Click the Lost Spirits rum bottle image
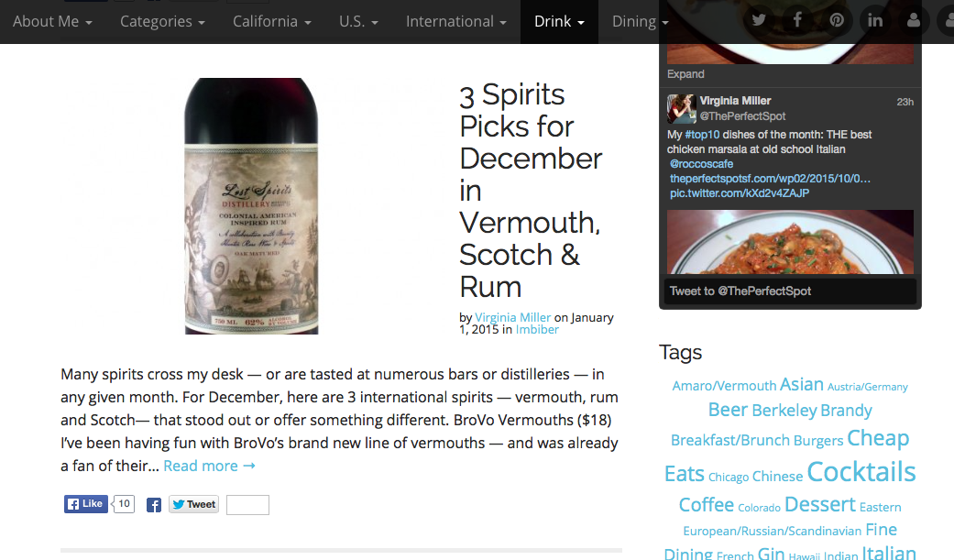 tap(251, 205)
